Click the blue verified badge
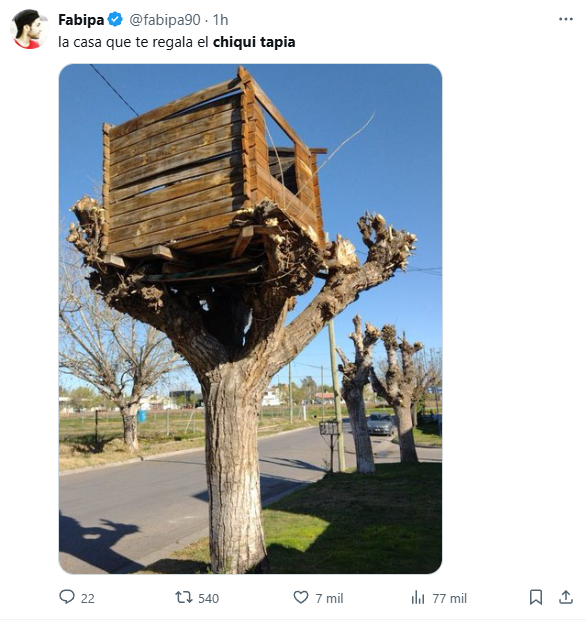Image resolution: width=586 pixels, height=621 pixels. coord(115,19)
